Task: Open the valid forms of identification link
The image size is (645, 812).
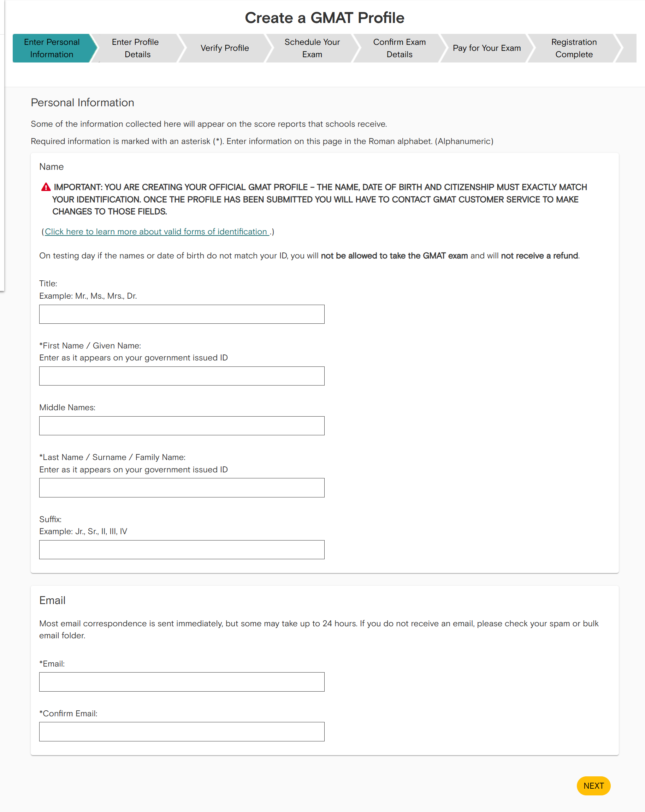Action: pos(157,232)
